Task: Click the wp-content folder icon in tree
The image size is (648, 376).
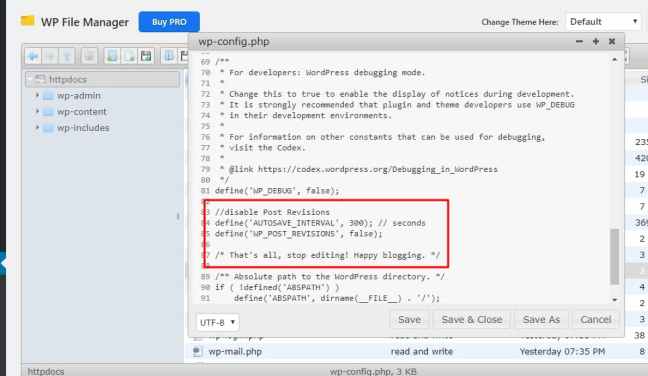Action: (x=48, y=112)
